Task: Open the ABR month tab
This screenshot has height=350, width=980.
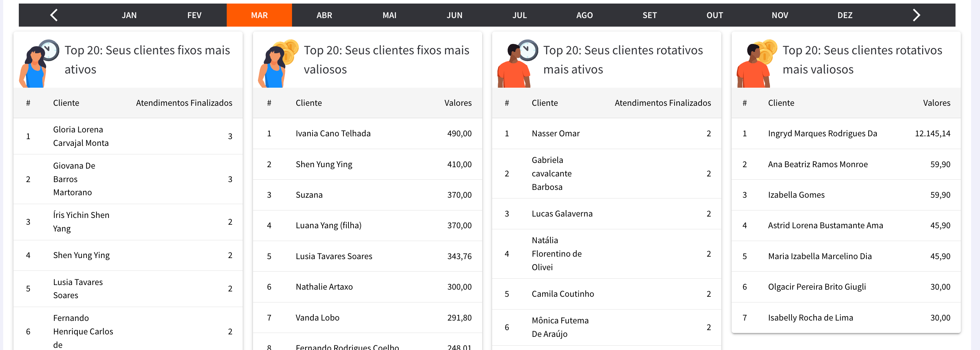Action: (324, 15)
